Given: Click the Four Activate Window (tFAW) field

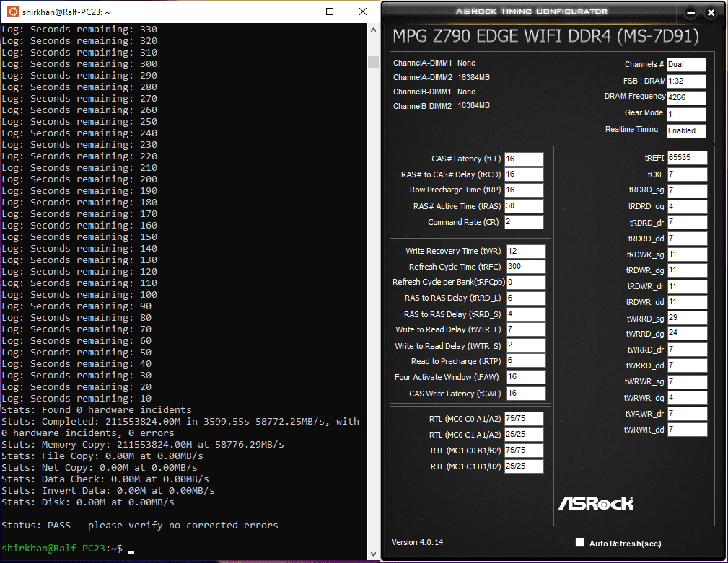Looking at the screenshot, I should [526, 377].
